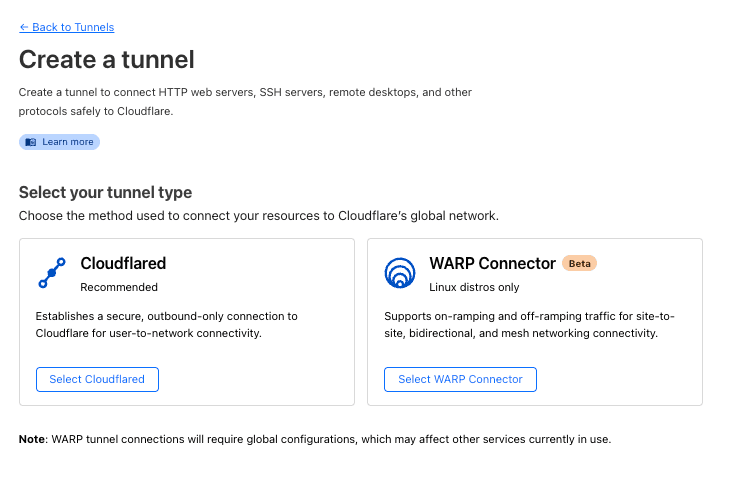Click the Recommended label under Cloudflared
745x504 pixels.
pos(119,287)
